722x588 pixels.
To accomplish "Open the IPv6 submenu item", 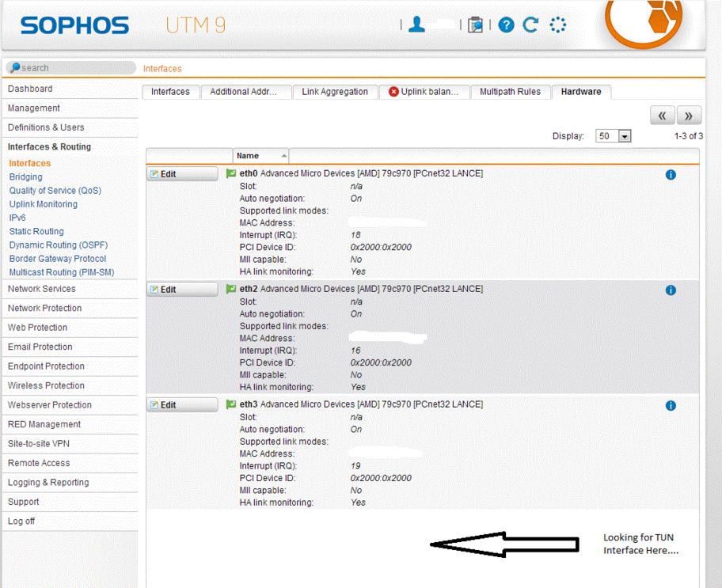I will click(x=17, y=218).
